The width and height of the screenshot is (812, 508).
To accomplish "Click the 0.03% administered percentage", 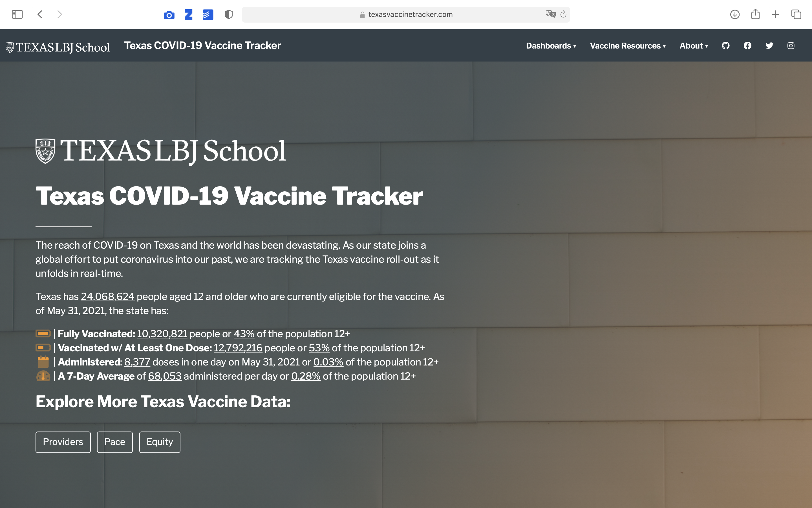I will [328, 362].
